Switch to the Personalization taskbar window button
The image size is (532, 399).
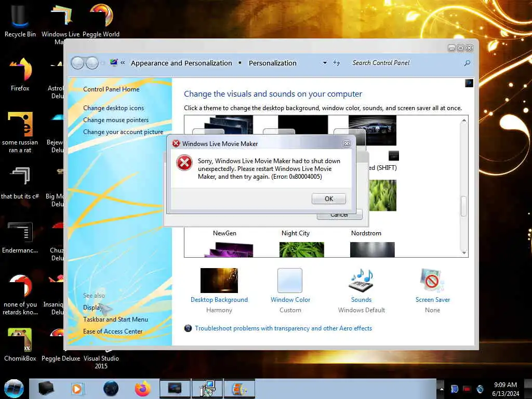[x=175, y=389]
